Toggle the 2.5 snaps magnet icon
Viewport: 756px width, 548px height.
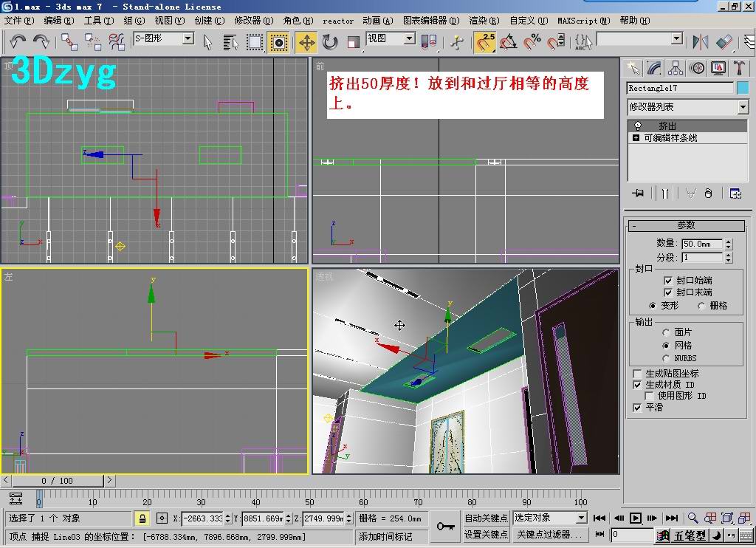point(484,42)
